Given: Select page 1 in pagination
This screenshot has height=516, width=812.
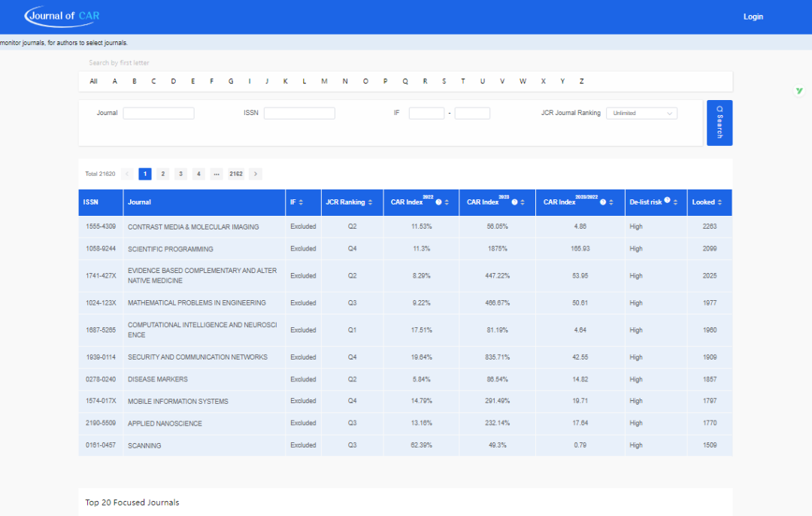Looking at the screenshot, I should coord(145,174).
